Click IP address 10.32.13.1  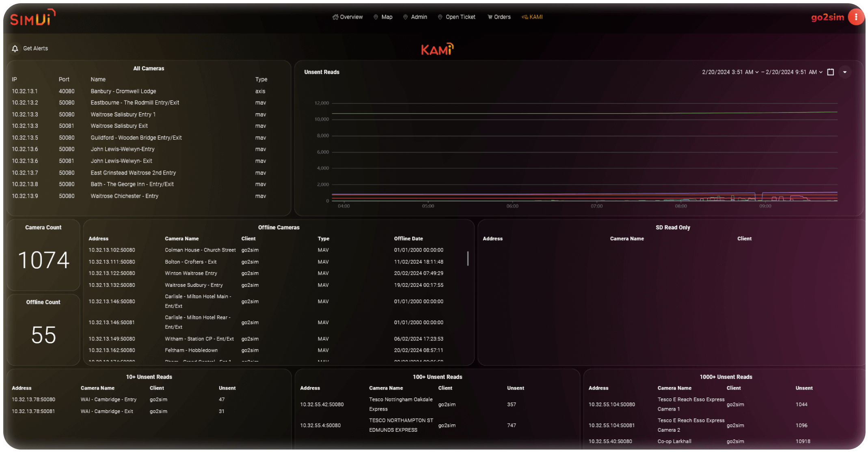coord(25,91)
